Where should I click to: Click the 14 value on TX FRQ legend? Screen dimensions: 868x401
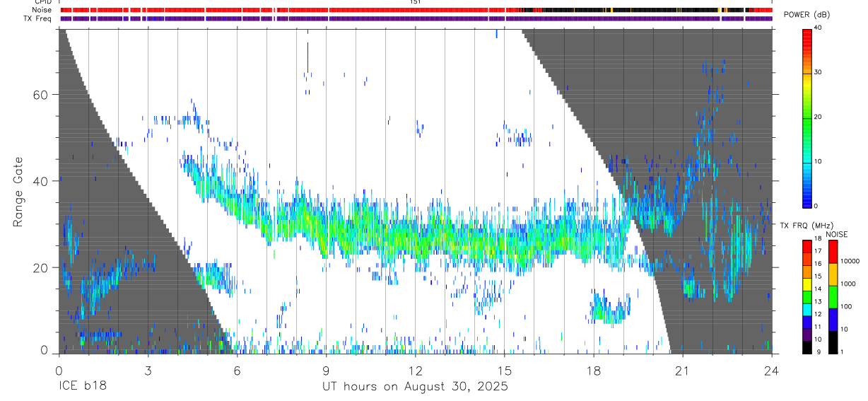coord(819,291)
